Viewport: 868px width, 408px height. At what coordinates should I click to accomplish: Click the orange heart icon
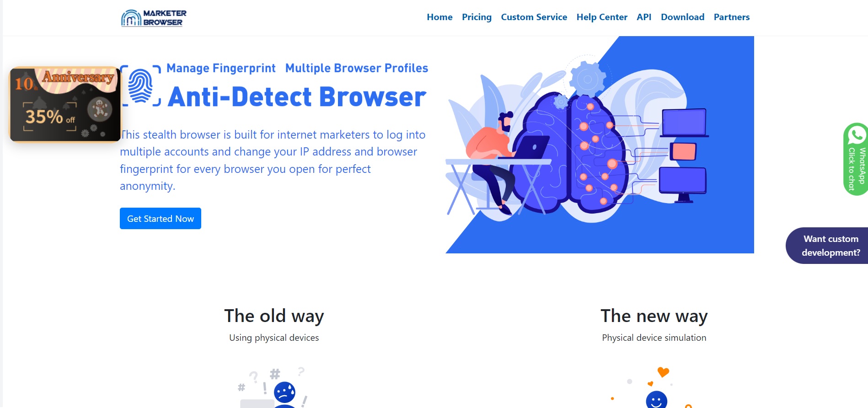[x=663, y=372]
